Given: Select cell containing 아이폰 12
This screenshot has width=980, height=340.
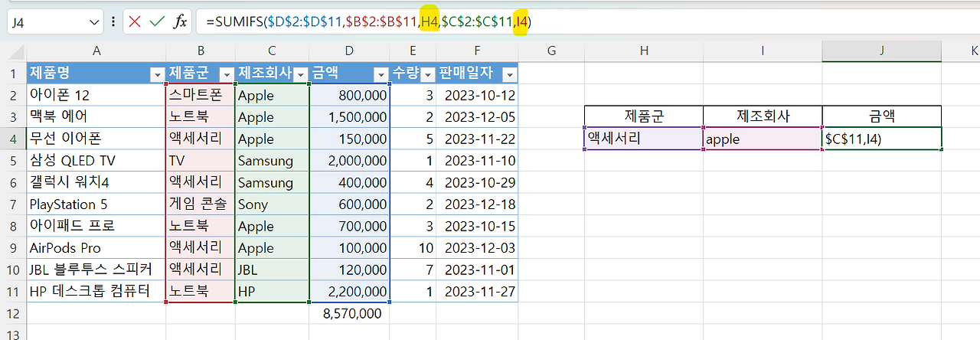Looking at the screenshot, I should click(x=96, y=96).
